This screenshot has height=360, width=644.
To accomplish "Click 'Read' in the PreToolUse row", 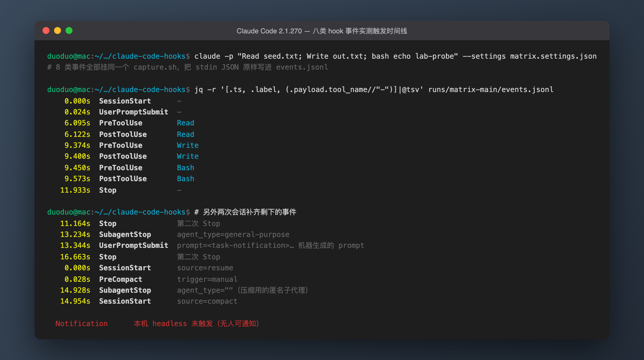I will (185, 123).
